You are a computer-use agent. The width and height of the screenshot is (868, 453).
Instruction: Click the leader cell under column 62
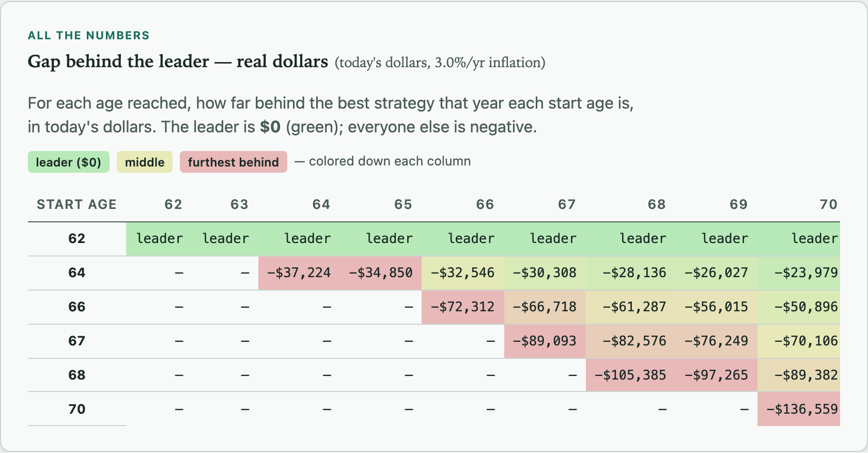pos(159,238)
